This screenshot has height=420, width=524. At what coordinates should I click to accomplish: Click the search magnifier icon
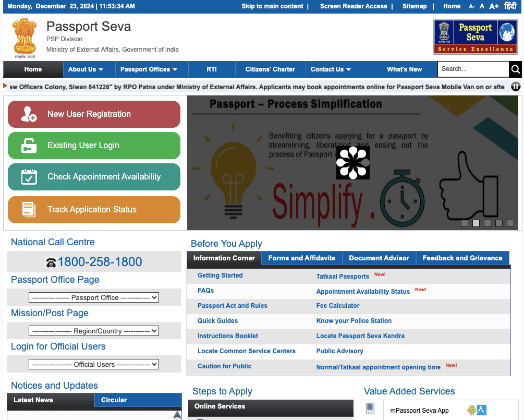tap(515, 69)
